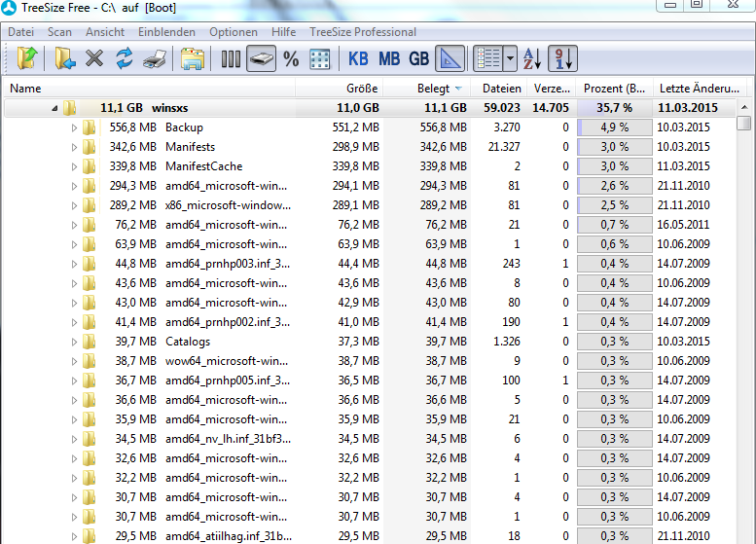Sort by the Prozent column header

click(x=615, y=89)
